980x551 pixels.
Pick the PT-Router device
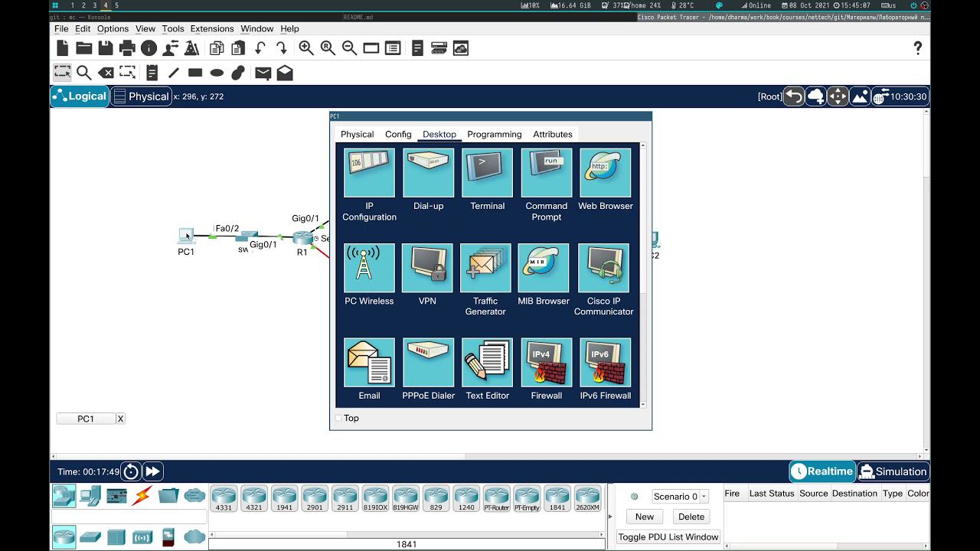click(x=496, y=498)
